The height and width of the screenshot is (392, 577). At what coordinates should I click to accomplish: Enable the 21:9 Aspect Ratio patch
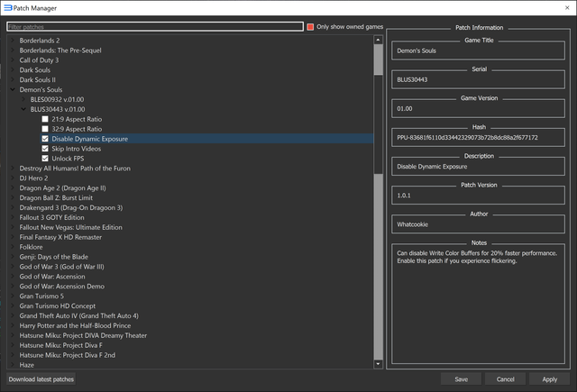pos(45,119)
